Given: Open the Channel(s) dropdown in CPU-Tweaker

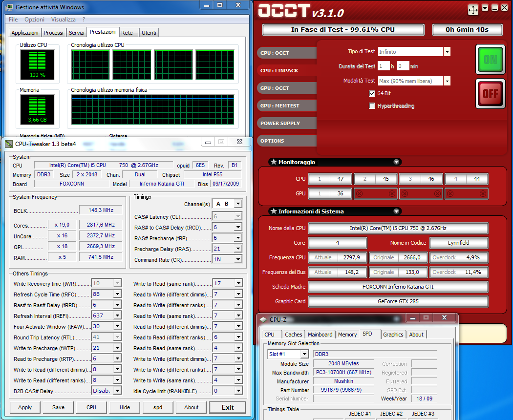Looking at the screenshot, I should point(238,204).
